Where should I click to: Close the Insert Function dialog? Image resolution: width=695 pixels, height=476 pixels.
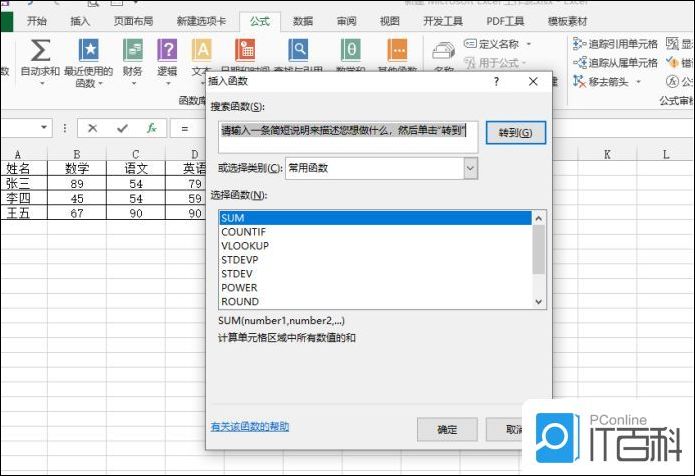(533, 81)
